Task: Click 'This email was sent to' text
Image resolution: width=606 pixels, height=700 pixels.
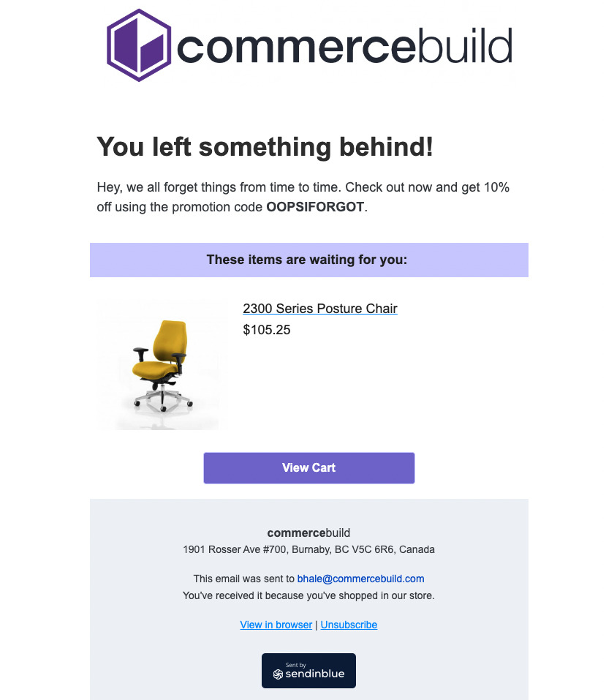Action: pyautogui.click(x=244, y=579)
